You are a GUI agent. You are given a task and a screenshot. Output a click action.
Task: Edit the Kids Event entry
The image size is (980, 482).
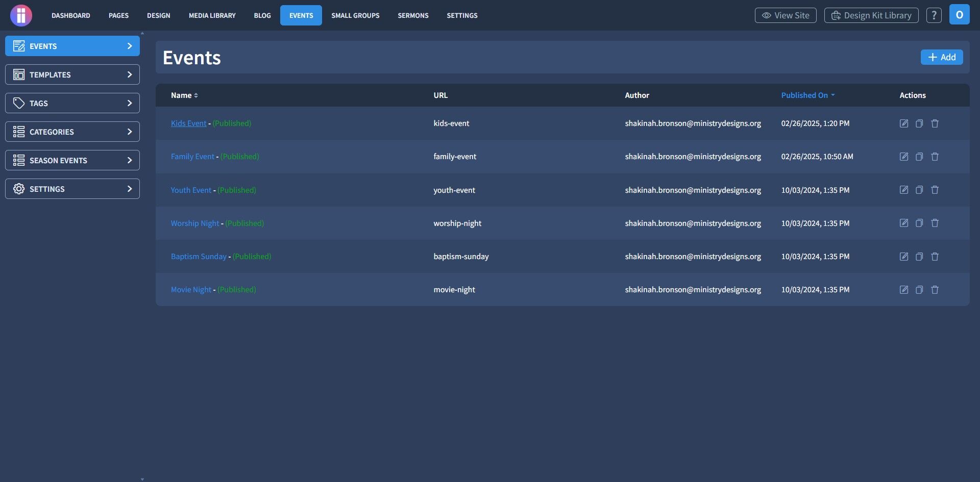tap(903, 123)
